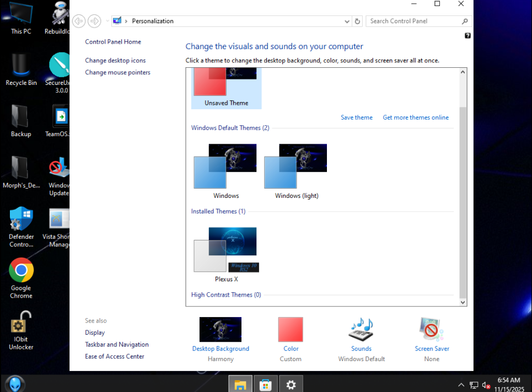Select the Recycle Bin desktop icon
The width and height of the screenshot is (532, 392).
21,69
